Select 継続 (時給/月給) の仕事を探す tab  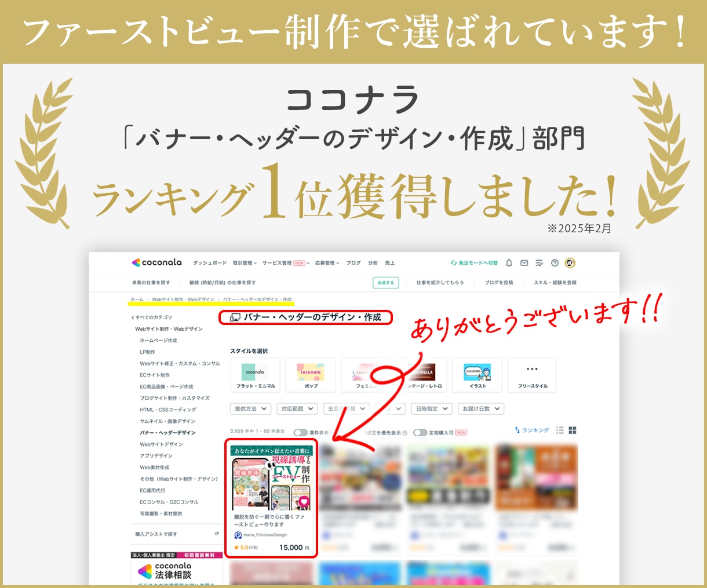tap(223, 283)
